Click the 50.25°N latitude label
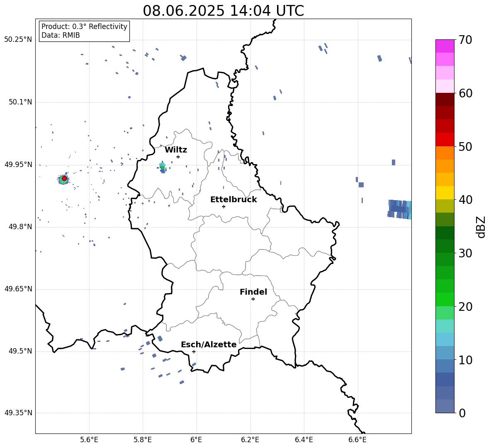The width and height of the screenshot is (491, 448). (x=18, y=40)
